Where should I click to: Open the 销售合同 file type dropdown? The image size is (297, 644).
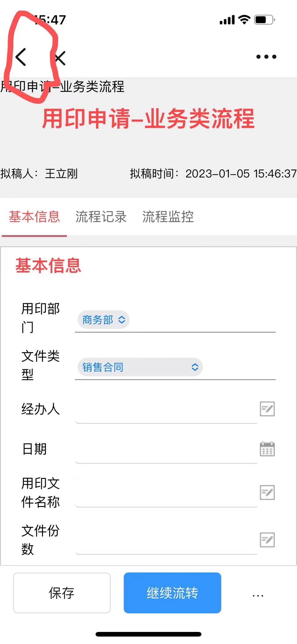click(140, 367)
